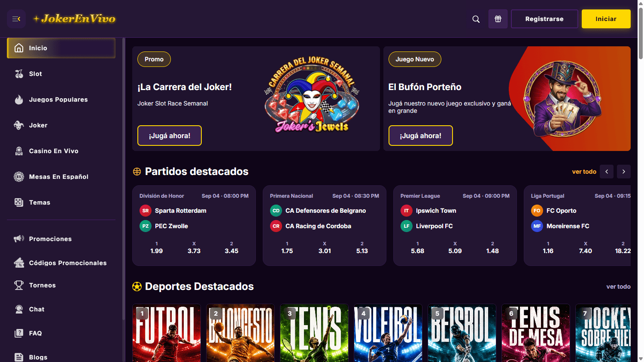
Task: Click the Blogs document icon
Action: click(19, 357)
